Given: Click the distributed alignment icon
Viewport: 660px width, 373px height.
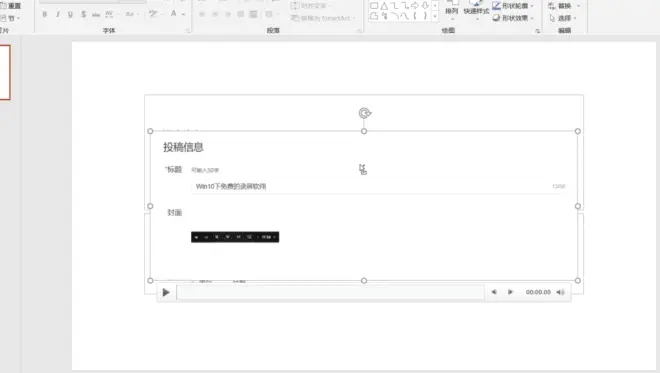Looking at the screenshot, I should 253,14.
